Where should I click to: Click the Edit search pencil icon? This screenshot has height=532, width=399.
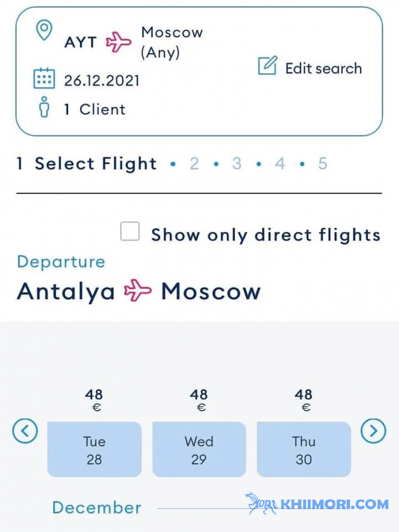(268, 65)
